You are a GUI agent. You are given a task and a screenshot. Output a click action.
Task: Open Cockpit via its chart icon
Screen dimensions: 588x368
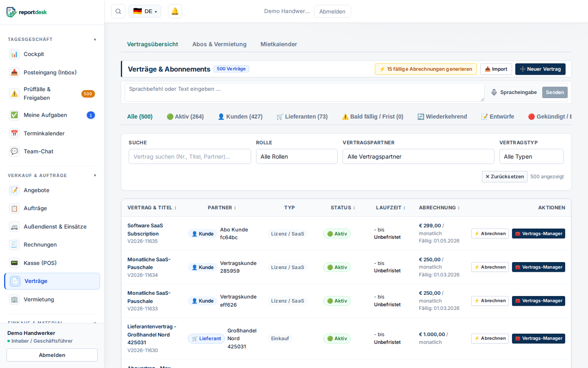click(14, 54)
